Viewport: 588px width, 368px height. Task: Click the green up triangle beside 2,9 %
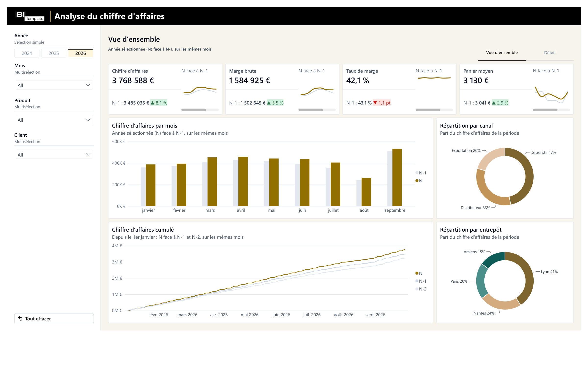494,103
